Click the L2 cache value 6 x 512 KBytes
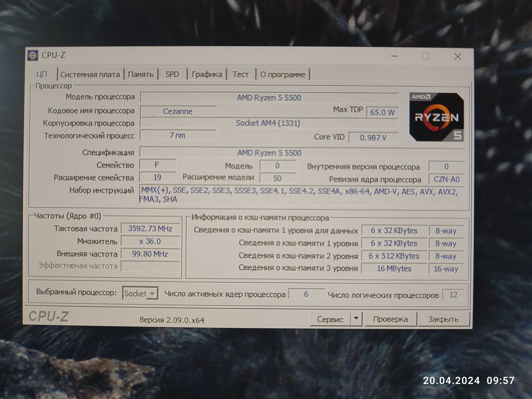 [394, 256]
